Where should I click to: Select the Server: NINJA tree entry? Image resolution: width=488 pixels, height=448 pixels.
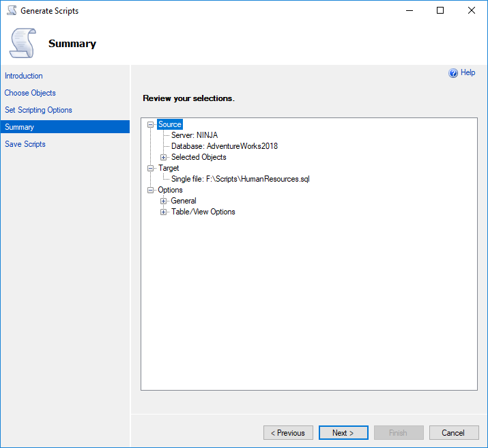pos(195,135)
